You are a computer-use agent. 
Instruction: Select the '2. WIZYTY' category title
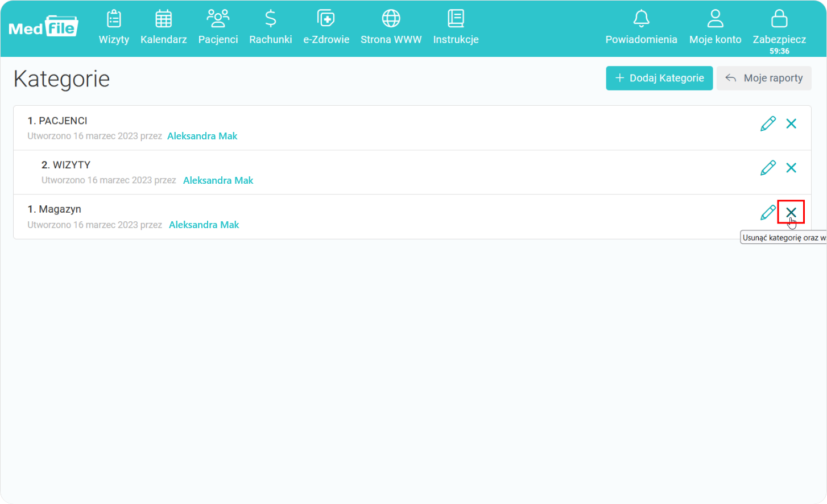(x=66, y=165)
